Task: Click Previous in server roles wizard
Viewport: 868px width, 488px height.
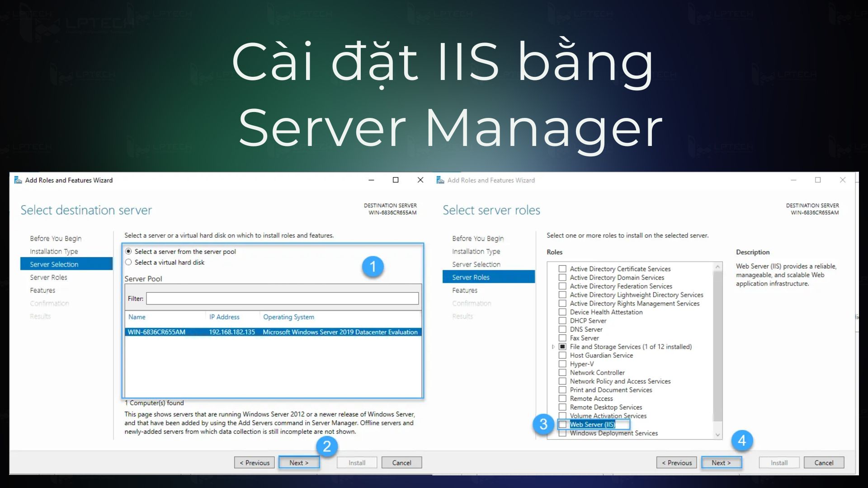Action: coord(677,463)
